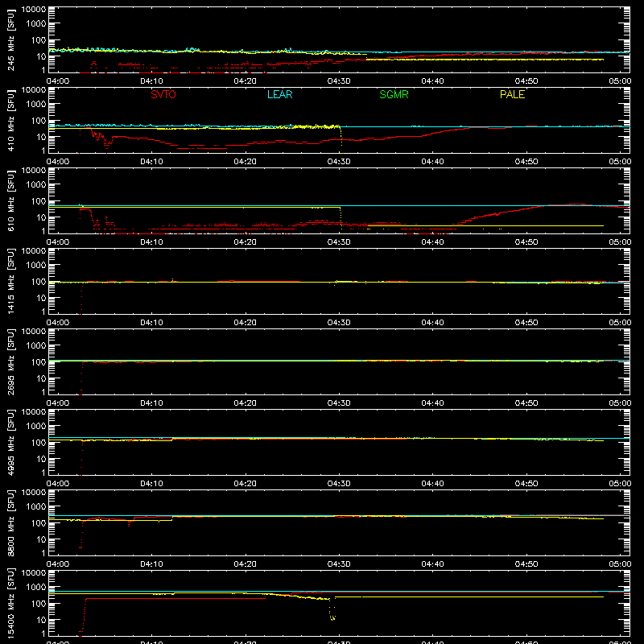This screenshot has width=644, height=644.
Task: Click the yellow PALE dip in 15400 MHz plot
Action: tap(332, 611)
